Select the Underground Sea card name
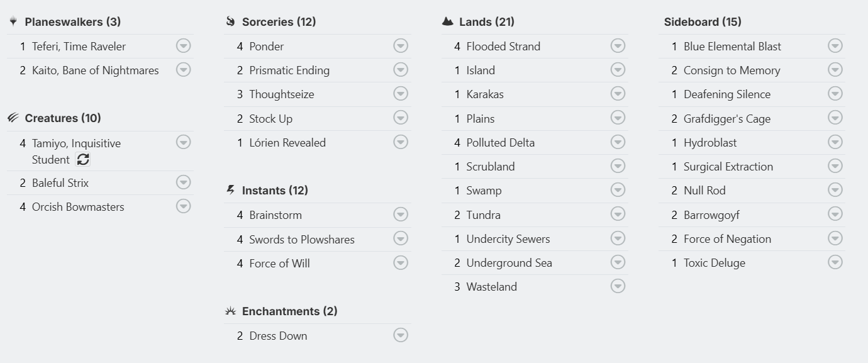The width and height of the screenshot is (868, 363). 509,263
